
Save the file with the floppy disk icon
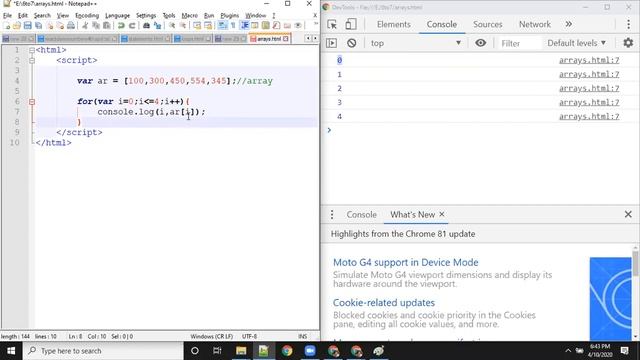27,26
